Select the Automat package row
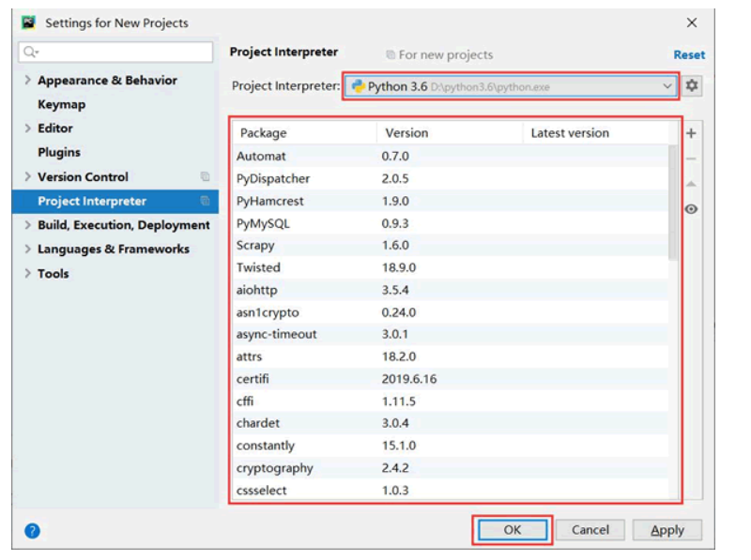The height and width of the screenshot is (560, 751). (451, 156)
